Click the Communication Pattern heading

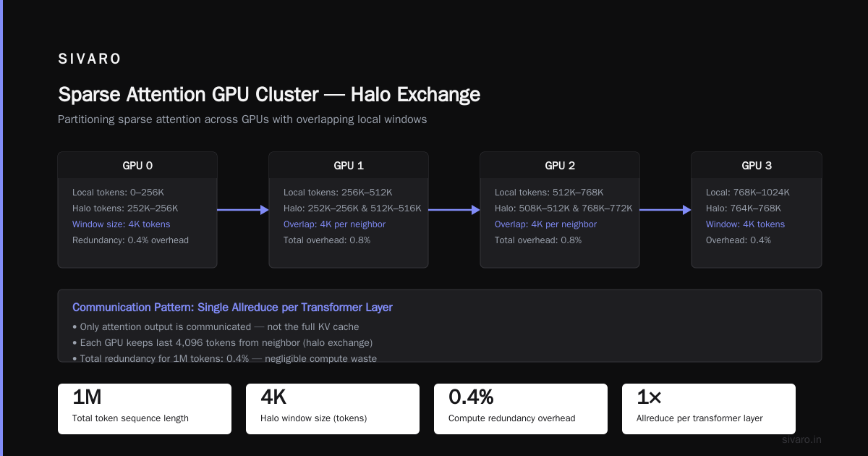232,308
